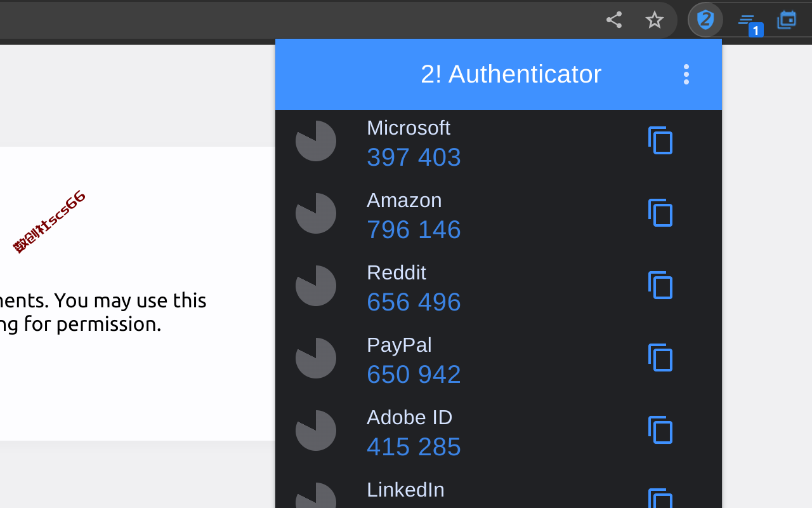Select the Amazon code 796 146
Image resolution: width=812 pixels, height=508 pixels.
pyautogui.click(x=414, y=229)
